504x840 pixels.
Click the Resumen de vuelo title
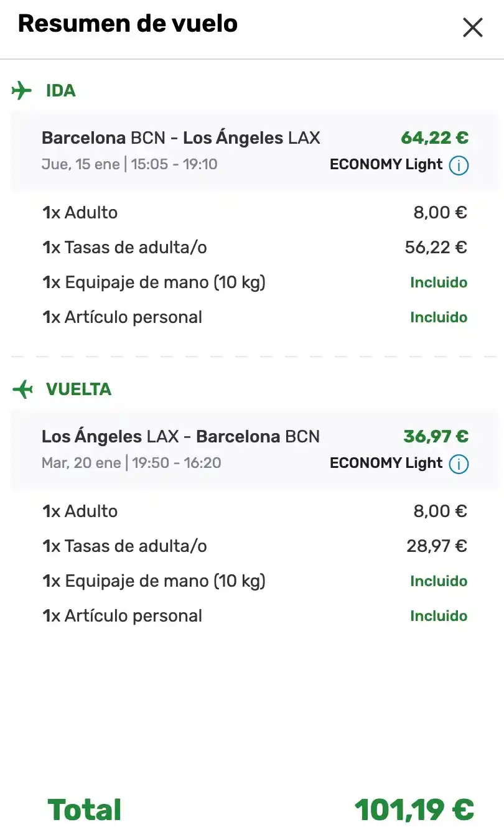(x=128, y=24)
